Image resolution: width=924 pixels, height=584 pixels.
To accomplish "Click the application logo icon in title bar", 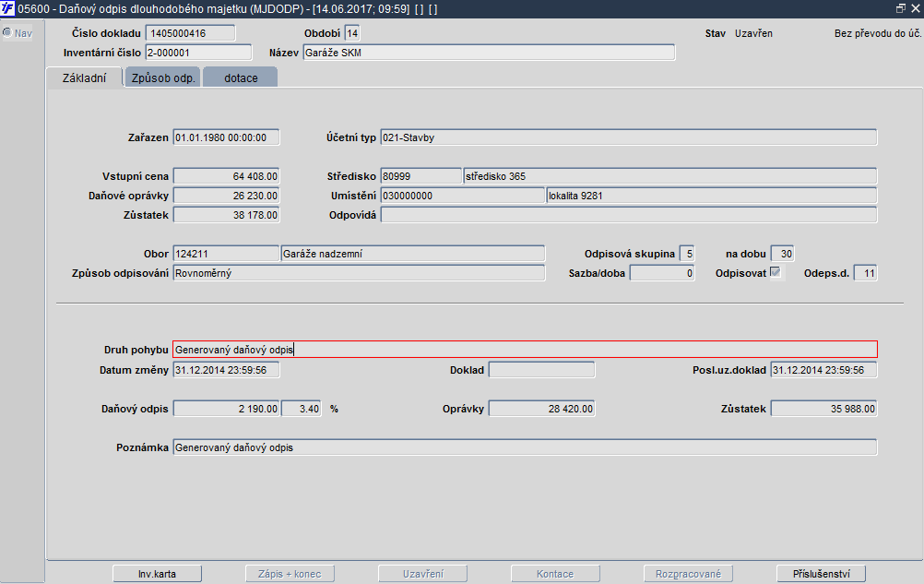I will click(x=7, y=9).
